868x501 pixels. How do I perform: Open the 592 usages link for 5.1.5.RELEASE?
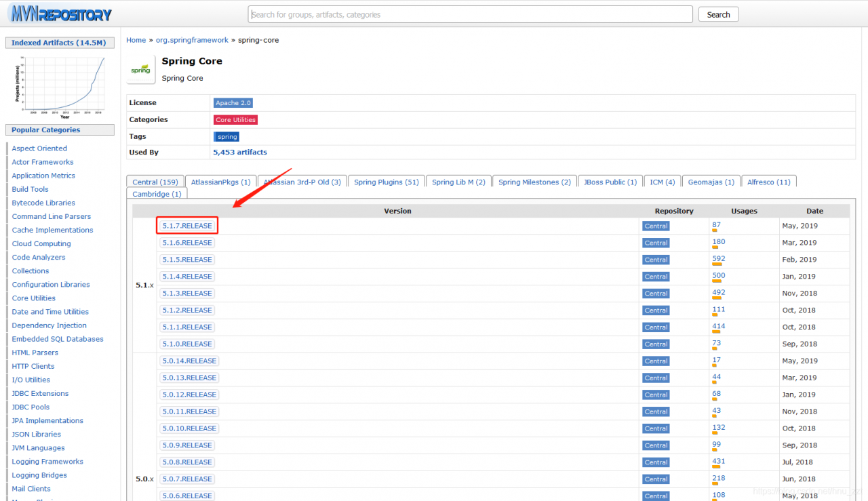719,259
